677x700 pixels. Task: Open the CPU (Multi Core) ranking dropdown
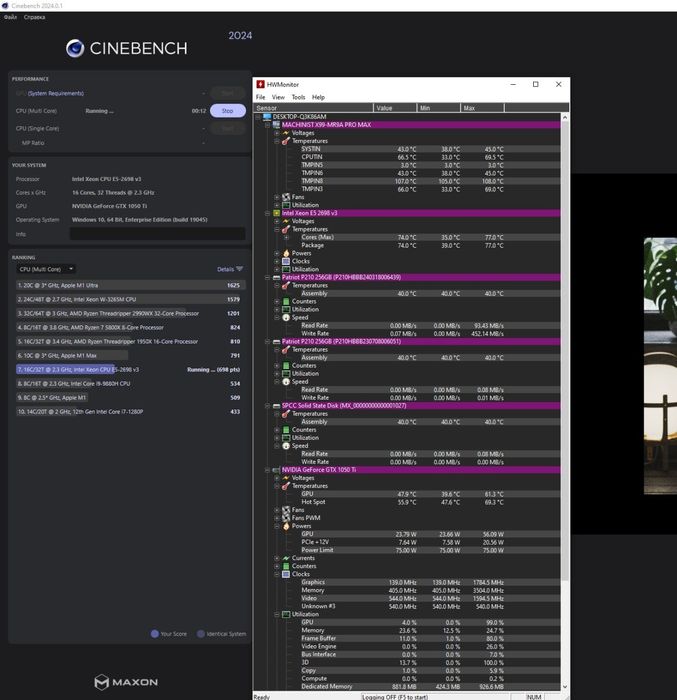[x=46, y=269]
